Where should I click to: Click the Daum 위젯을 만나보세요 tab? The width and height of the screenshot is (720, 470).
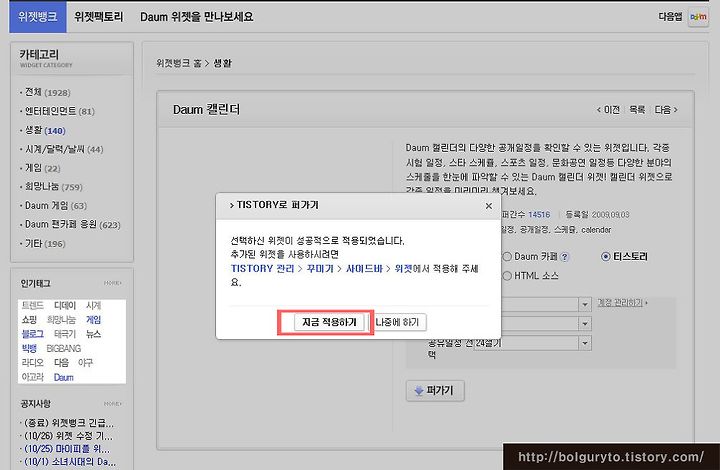click(x=197, y=17)
